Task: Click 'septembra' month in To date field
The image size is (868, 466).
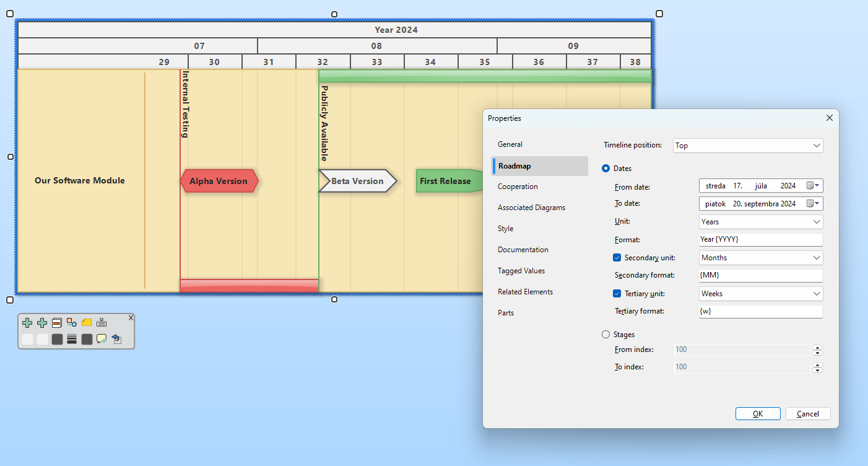Action: point(763,203)
